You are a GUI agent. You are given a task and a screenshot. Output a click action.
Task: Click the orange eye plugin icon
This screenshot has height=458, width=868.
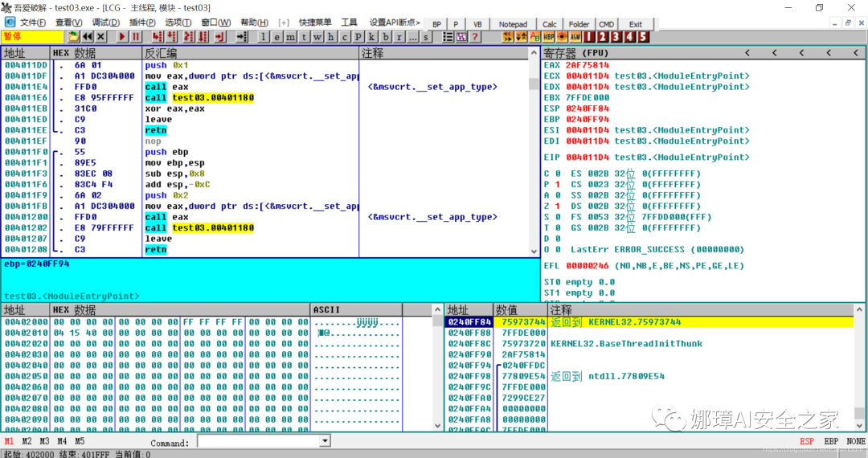562,36
